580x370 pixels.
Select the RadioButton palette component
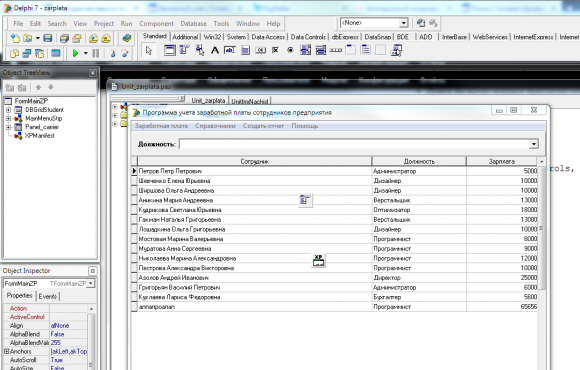290,50
